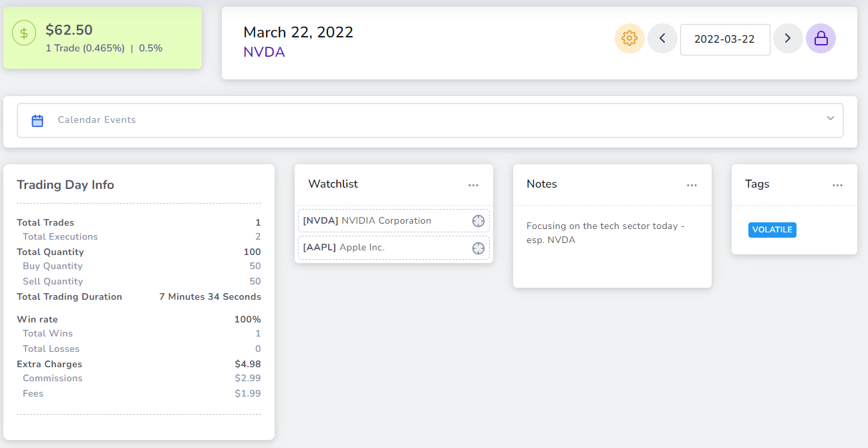This screenshot has height=448, width=868.
Task: Click the $62.50 profit amount
Action: [x=69, y=30]
